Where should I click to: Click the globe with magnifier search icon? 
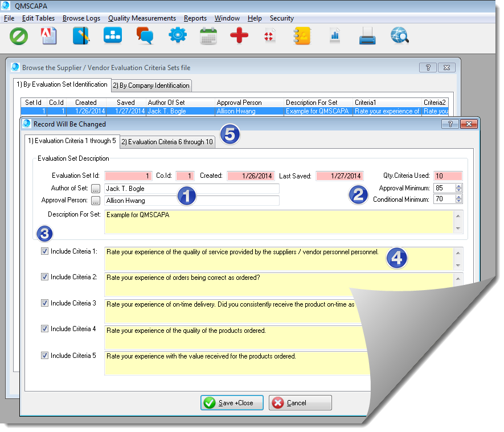pyautogui.click(x=399, y=36)
